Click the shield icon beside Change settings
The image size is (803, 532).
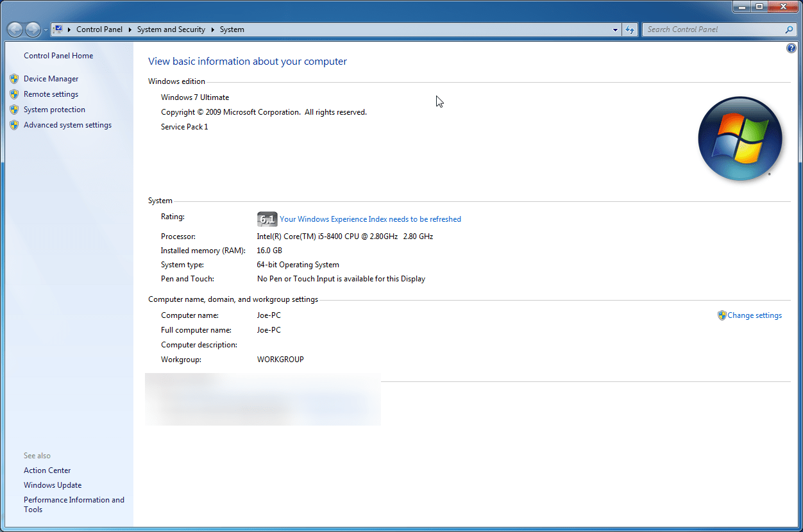(x=722, y=315)
